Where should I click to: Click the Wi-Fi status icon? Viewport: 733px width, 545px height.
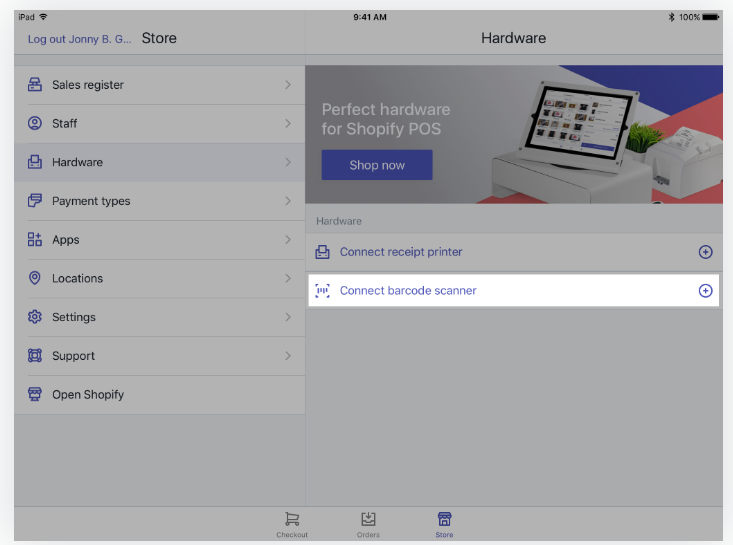coord(43,17)
